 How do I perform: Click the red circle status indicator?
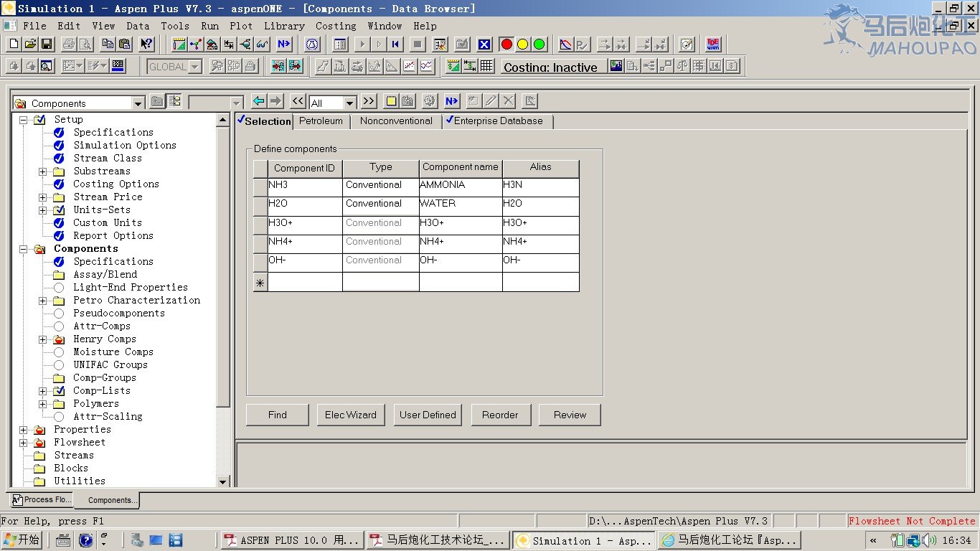[x=507, y=44]
